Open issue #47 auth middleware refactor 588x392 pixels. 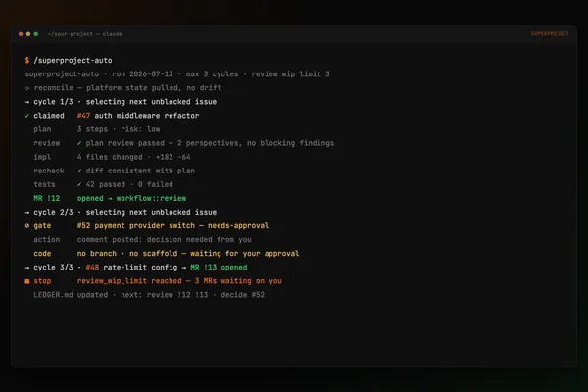138,116
